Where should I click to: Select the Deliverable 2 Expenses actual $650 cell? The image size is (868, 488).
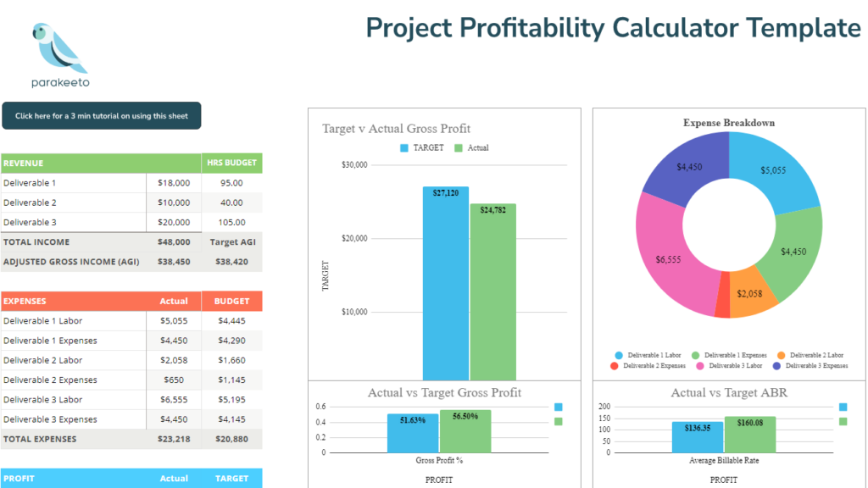click(x=174, y=380)
